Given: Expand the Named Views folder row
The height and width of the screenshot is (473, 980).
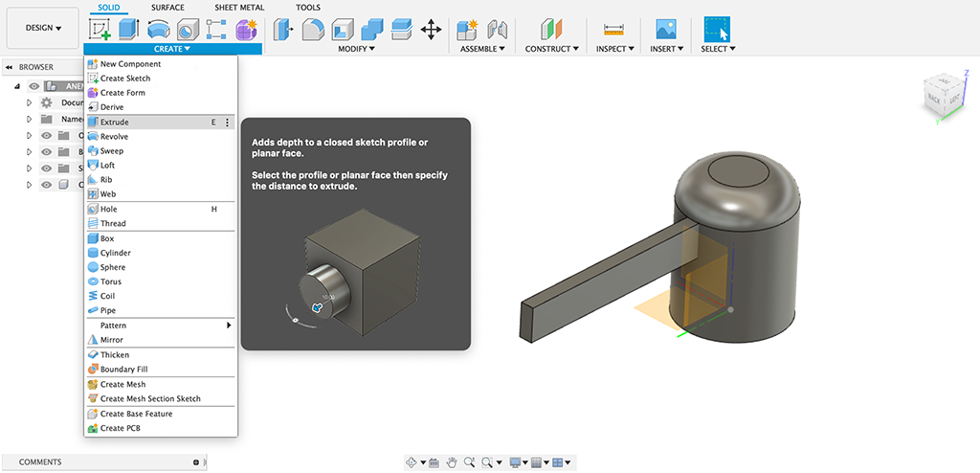Looking at the screenshot, I should click(x=29, y=119).
